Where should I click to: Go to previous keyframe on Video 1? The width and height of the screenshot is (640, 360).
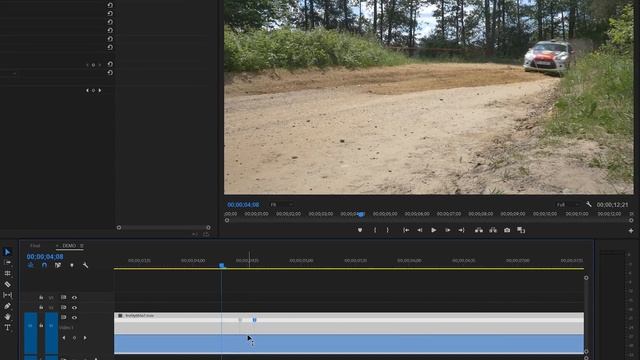tap(64, 338)
